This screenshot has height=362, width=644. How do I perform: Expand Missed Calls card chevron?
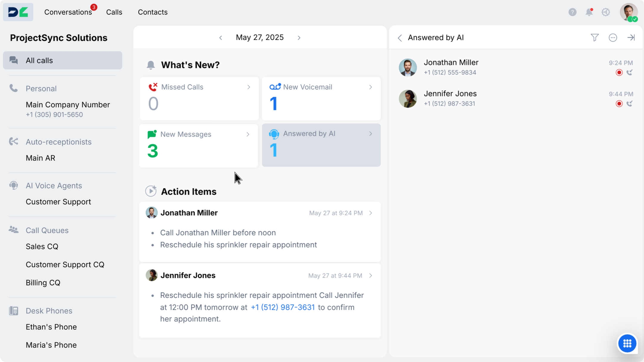pyautogui.click(x=249, y=87)
